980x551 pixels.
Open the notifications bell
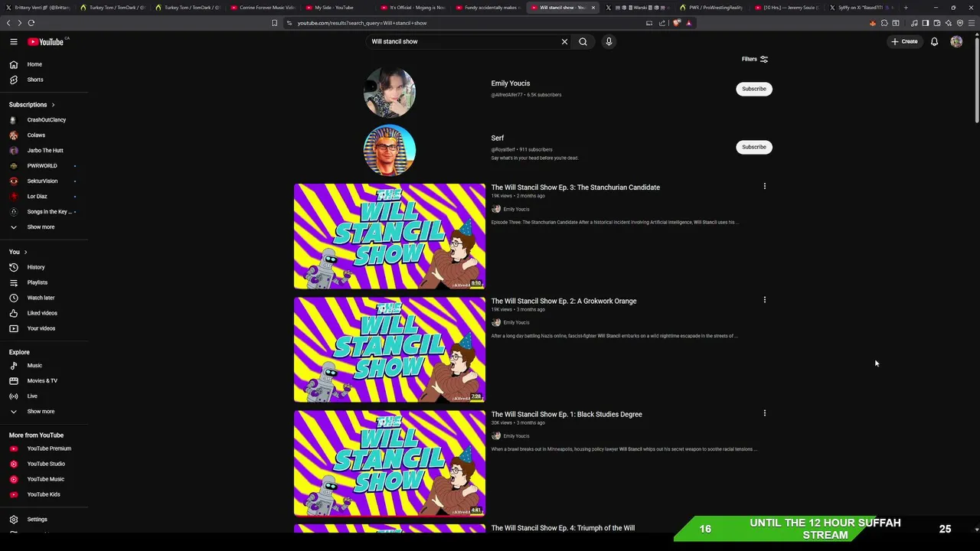[x=934, y=41]
